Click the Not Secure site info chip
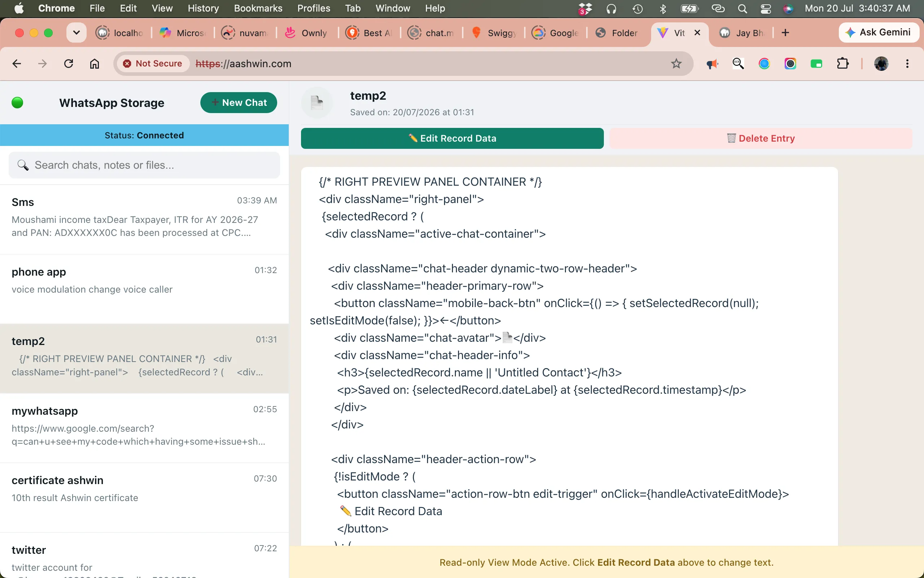The width and height of the screenshot is (924, 578). pos(153,64)
